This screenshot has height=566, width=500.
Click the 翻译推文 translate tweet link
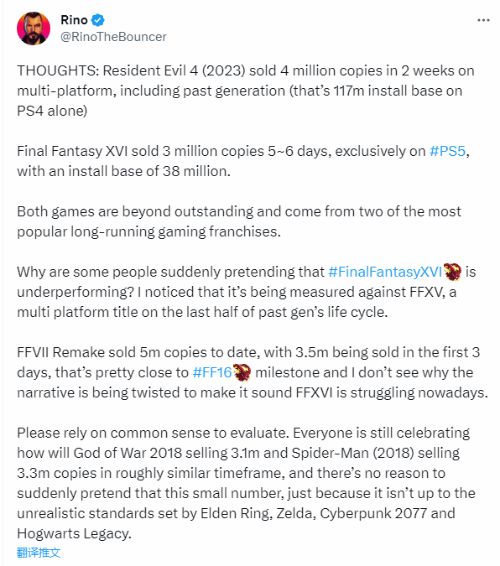pyautogui.click(x=38, y=552)
